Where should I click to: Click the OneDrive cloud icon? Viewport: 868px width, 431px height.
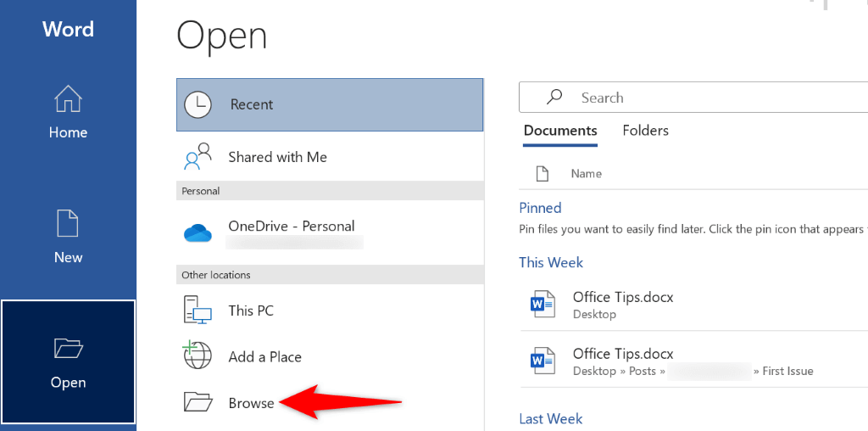point(198,232)
